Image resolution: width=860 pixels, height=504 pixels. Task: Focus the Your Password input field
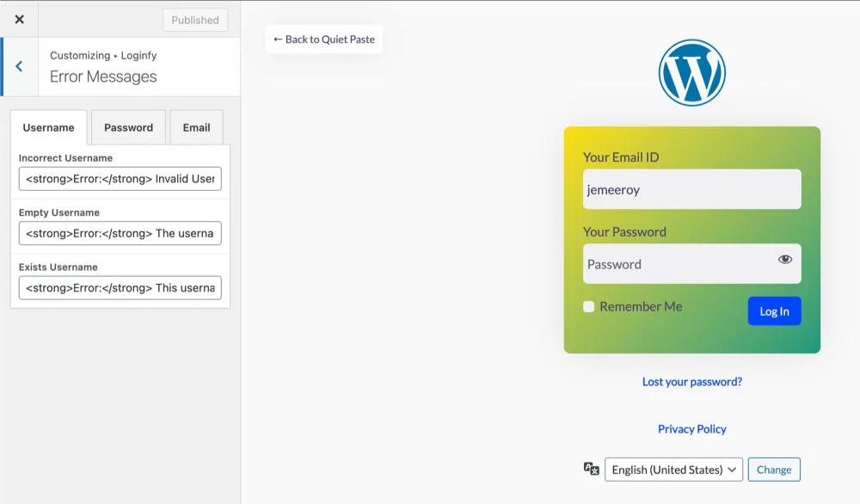[x=691, y=264]
